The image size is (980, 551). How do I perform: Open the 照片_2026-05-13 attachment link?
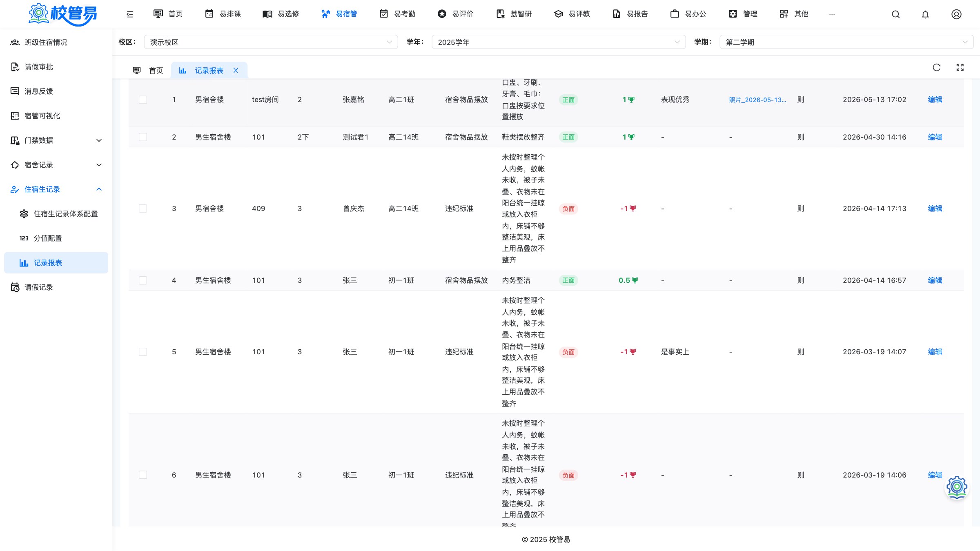(757, 100)
